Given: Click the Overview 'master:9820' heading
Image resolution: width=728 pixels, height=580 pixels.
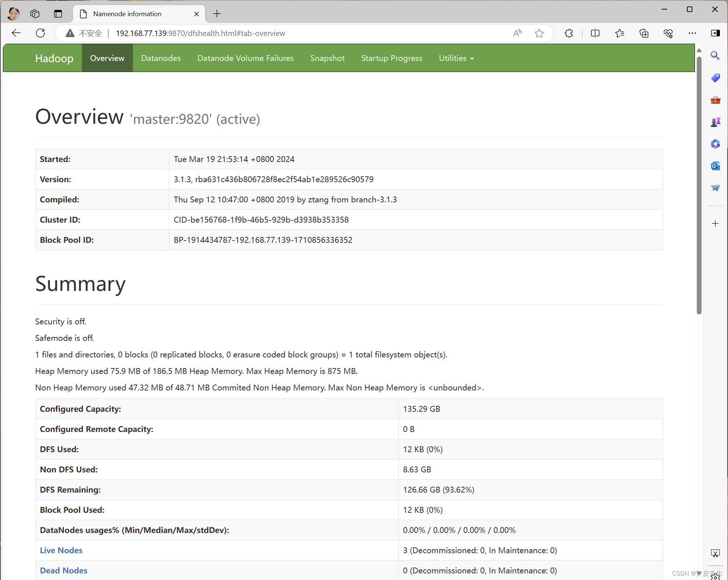Looking at the screenshot, I should 148,118.
